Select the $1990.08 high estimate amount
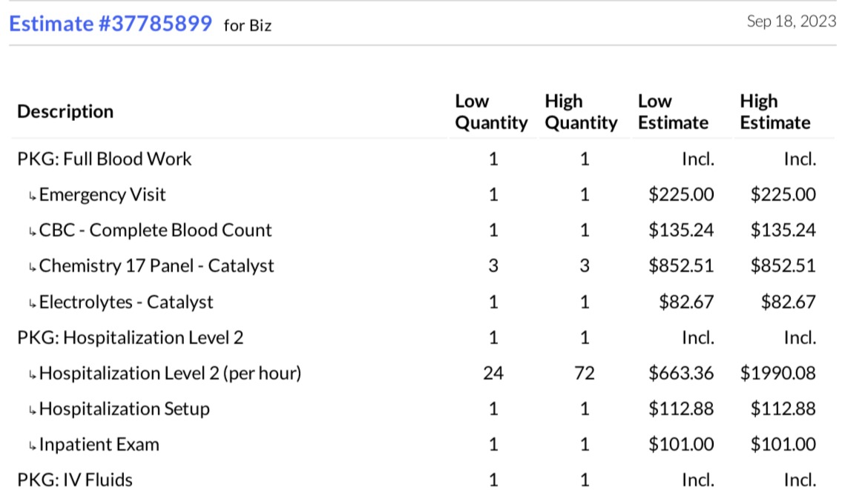The height and width of the screenshot is (490, 868). pos(777,374)
